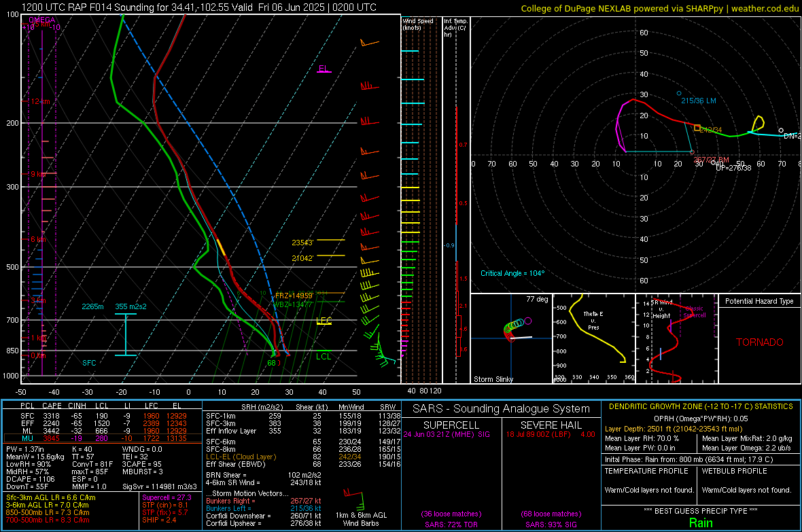The image size is (802, 532).
Task: Click the FRZ=14959' freezing level label
Action: click(x=294, y=296)
